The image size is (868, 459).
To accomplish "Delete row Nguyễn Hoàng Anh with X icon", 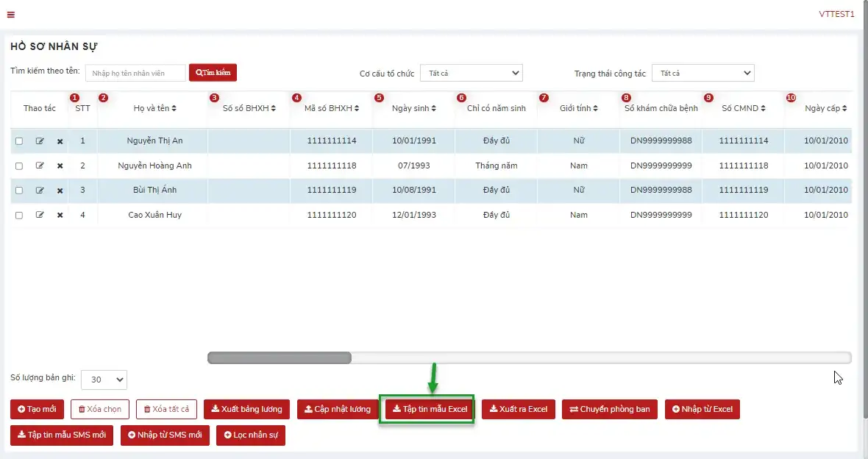I will 60,166.
